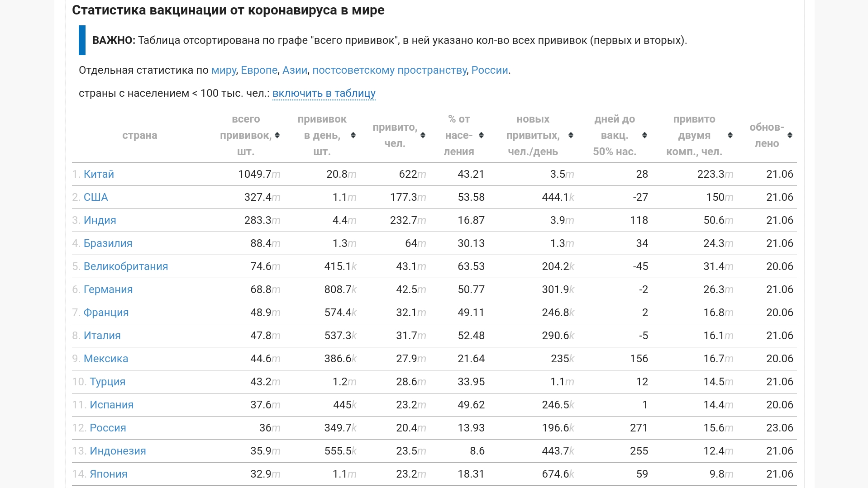
Task: Open Europe statistics link «Европе»
Action: click(259, 70)
